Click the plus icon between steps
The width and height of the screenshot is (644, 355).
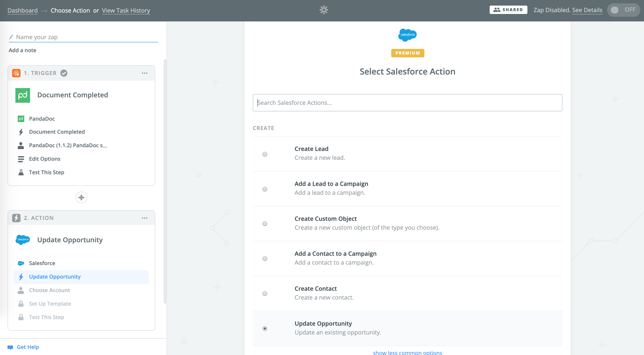coord(81,197)
